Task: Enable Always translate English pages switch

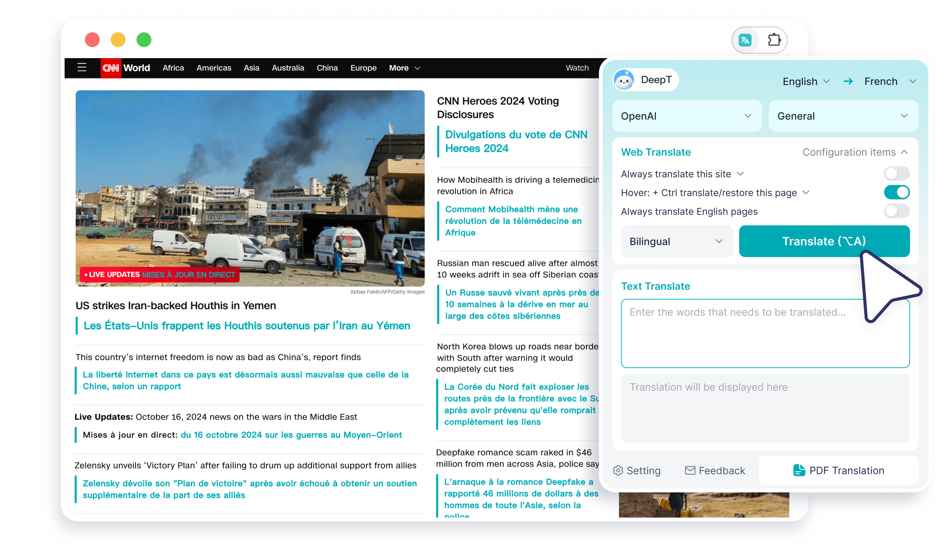Action: pos(897,211)
